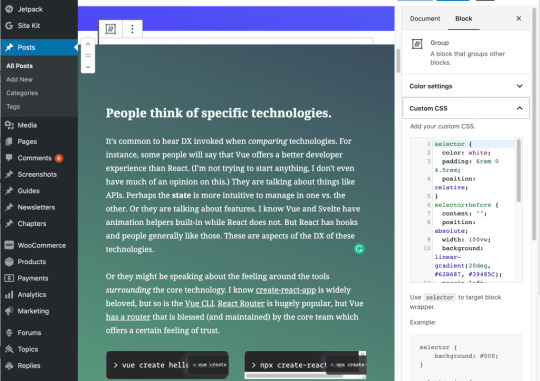This screenshot has width=540, height=381.
Task: Open Tags submenu item
Action: point(13,106)
